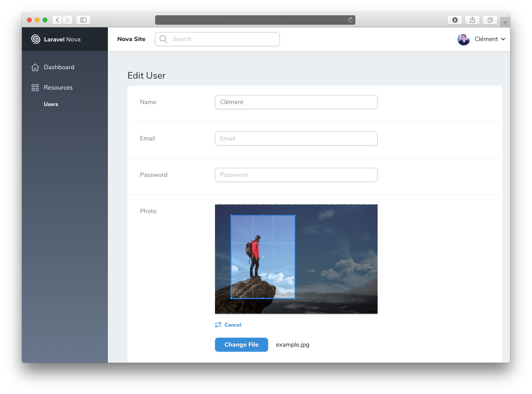Screen dimensions: 532x394
Task: Click the magnifying glass search icon
Action: click(x=163, y=39)
